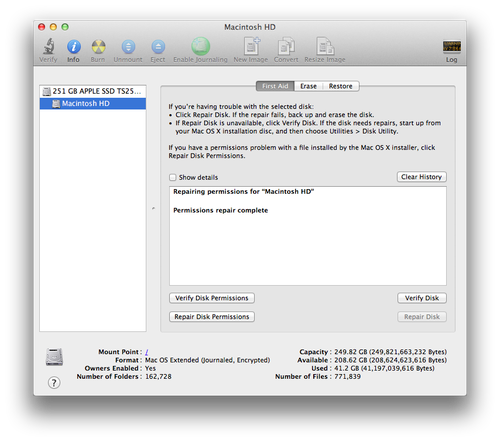Click the dimmed Repair Disk button
Screen dimensions: 500x442
point(422,317)
